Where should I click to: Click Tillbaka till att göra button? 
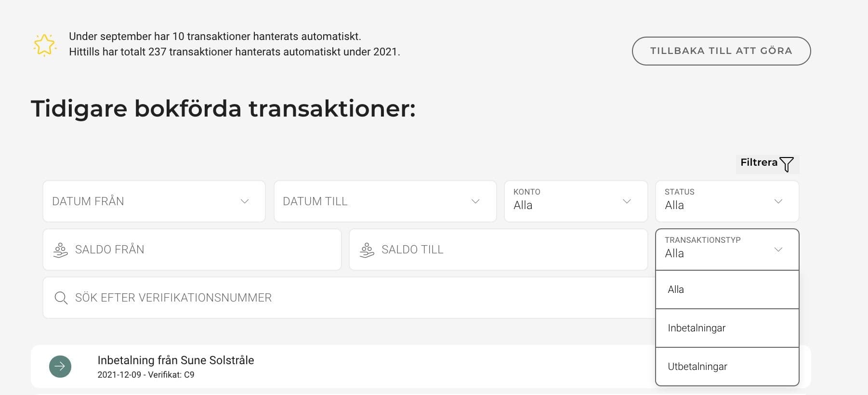click(721, 51)
